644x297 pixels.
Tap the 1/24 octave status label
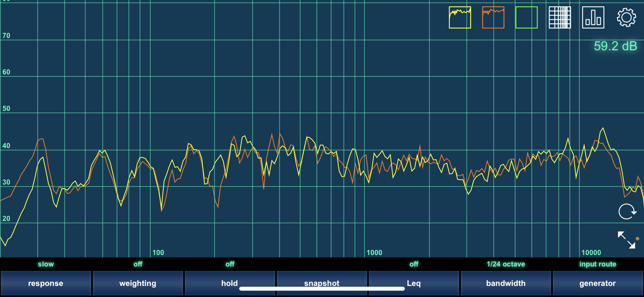(x=506, y=264)
